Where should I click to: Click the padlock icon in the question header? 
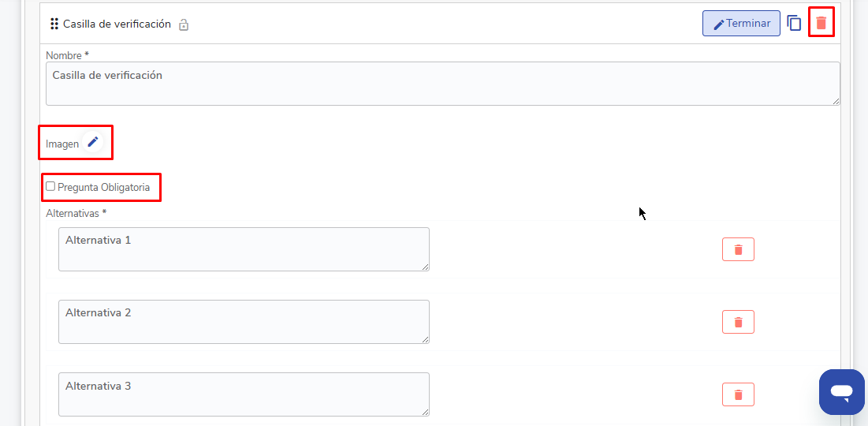coord(184,24)
